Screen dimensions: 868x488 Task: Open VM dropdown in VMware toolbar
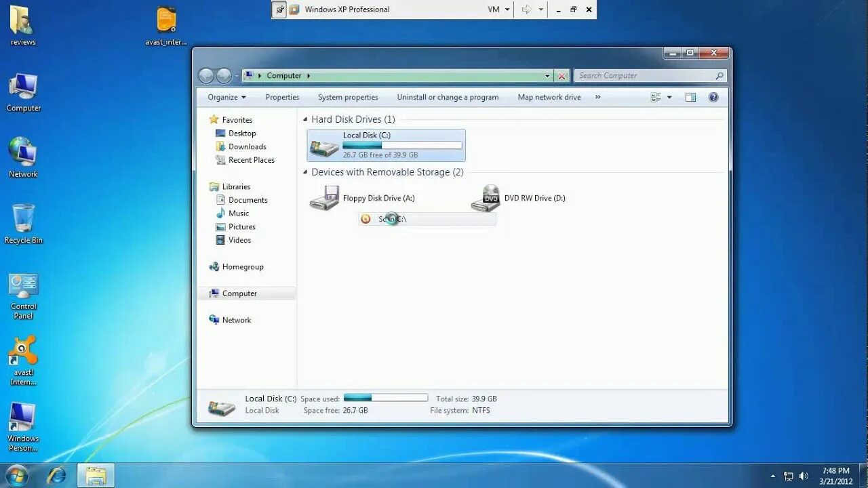(x=498, y=9)
